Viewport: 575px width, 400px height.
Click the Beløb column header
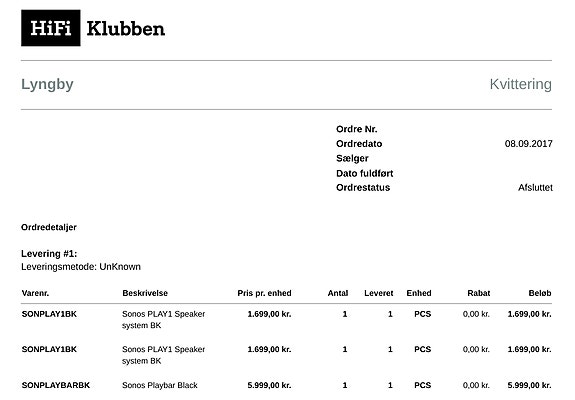pos(540,293)
